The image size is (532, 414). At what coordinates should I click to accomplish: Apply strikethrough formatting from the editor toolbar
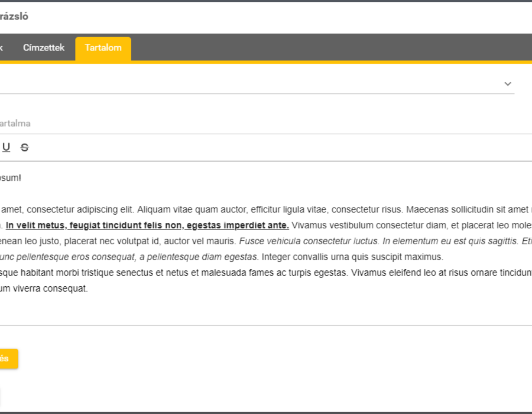[24, 147]
